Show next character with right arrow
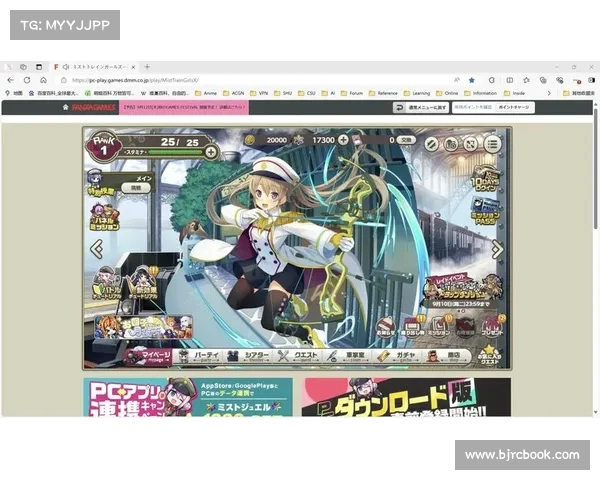Image resolution: width=600 pixels, height=480 pixels. (x=497, y=249)
